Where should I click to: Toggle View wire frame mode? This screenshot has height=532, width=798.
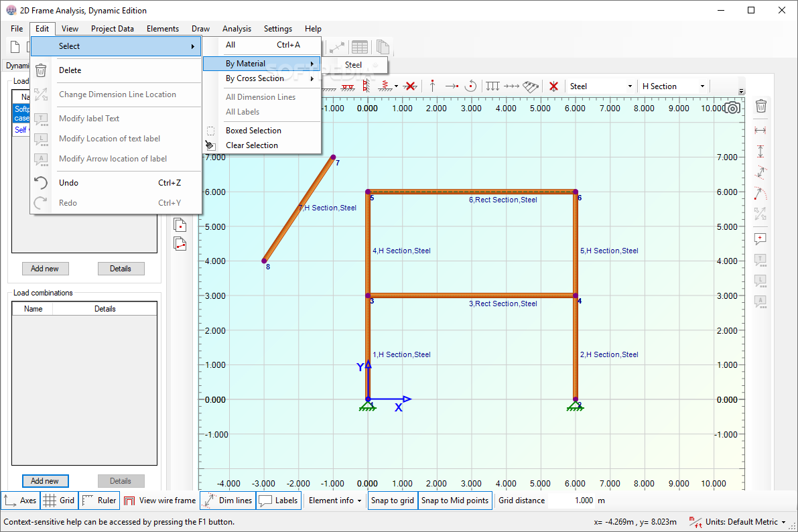(x=160, y=501)
